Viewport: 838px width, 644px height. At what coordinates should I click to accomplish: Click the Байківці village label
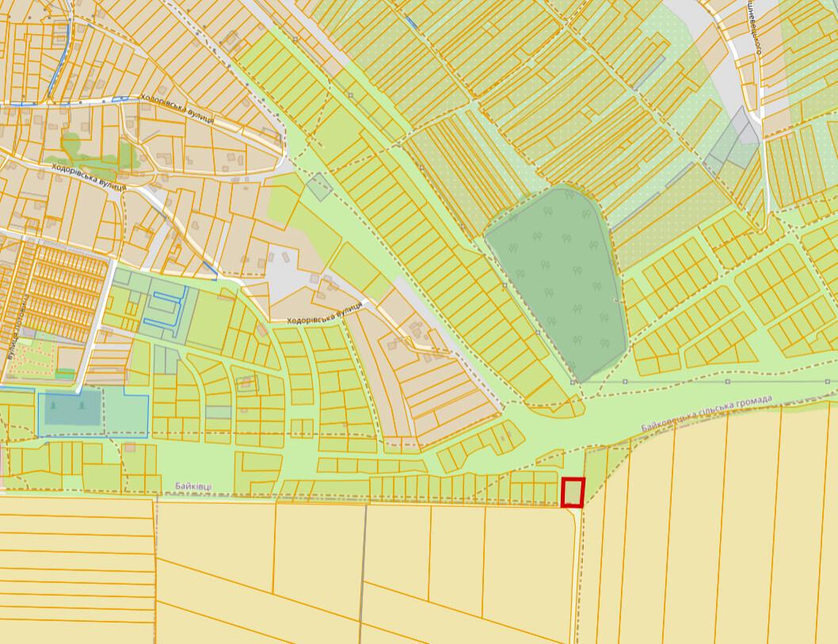click(193, 486)
